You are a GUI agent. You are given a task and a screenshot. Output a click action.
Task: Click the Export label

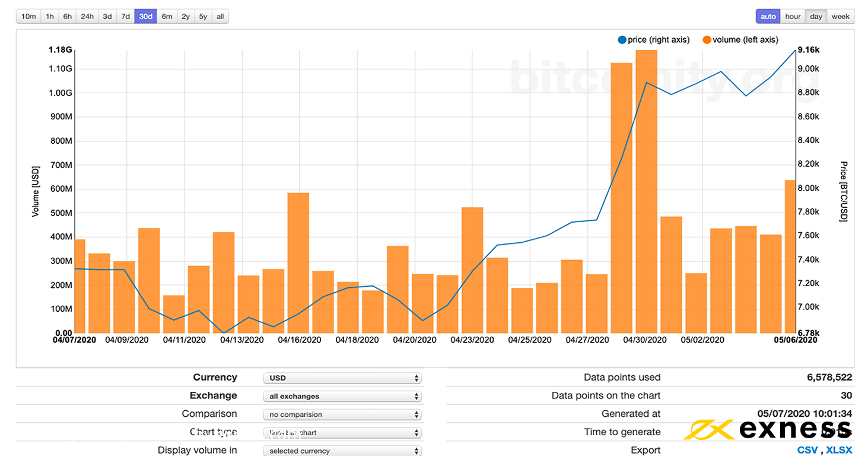pyautogui.click(x=646, y=450)
